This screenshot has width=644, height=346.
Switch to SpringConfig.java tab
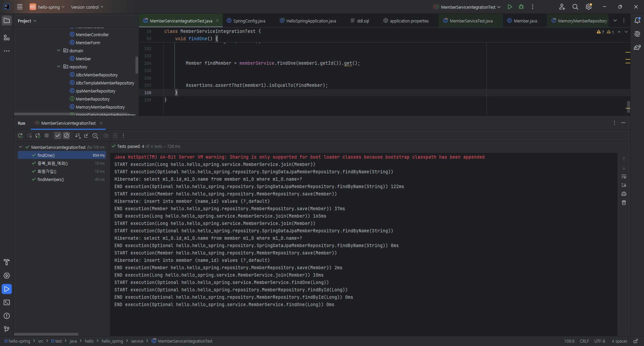point(246,21)
